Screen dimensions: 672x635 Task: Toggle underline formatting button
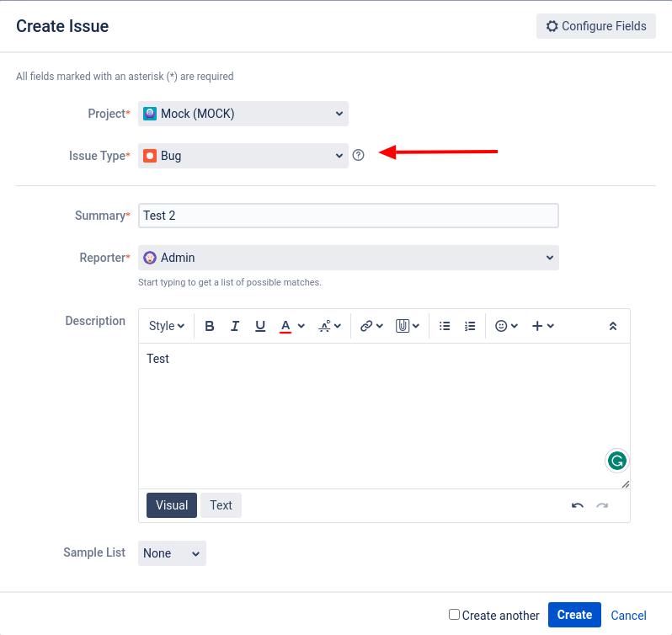[259, 326]
